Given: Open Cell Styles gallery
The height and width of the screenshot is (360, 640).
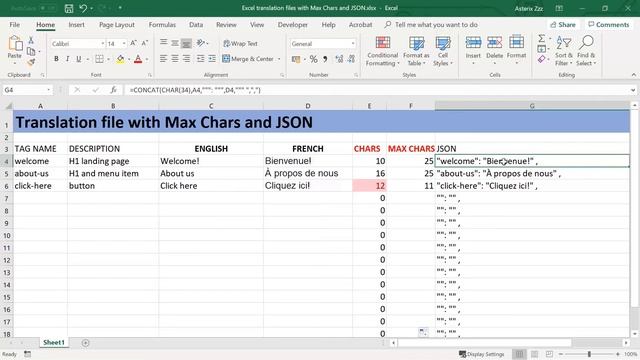Looking at the screenshot, I should pos(442,51).
